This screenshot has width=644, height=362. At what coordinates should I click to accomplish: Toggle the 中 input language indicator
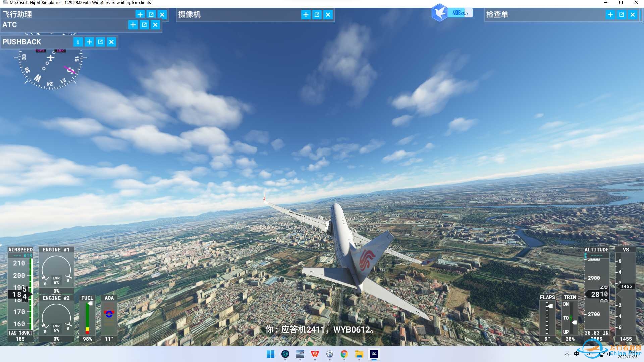click(576, 354)
